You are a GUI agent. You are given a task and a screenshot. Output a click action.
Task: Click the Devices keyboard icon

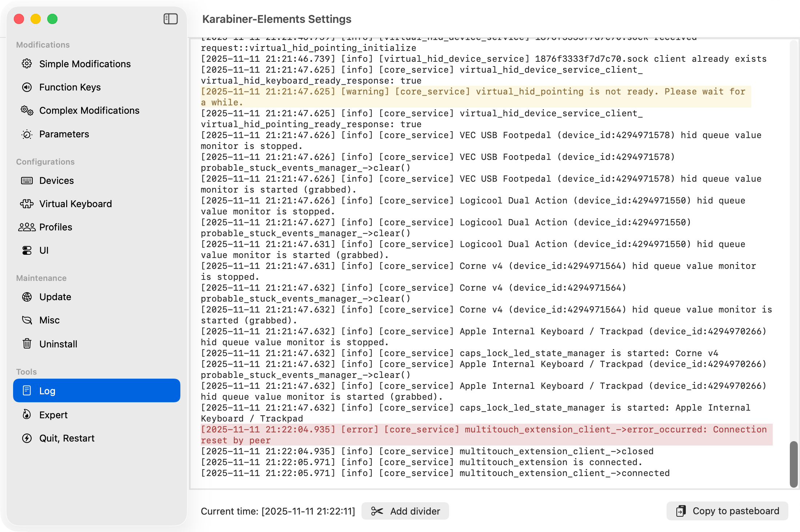27,181
